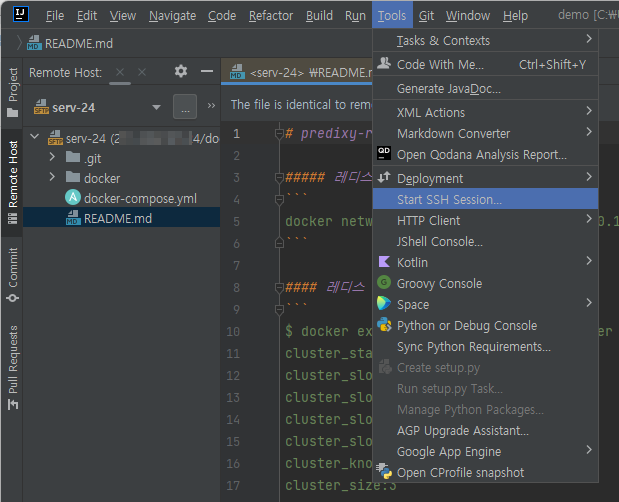This screenshot has width=619, height=502.
Task: Expand HTTP Client submenu
Action: (485, 220)
